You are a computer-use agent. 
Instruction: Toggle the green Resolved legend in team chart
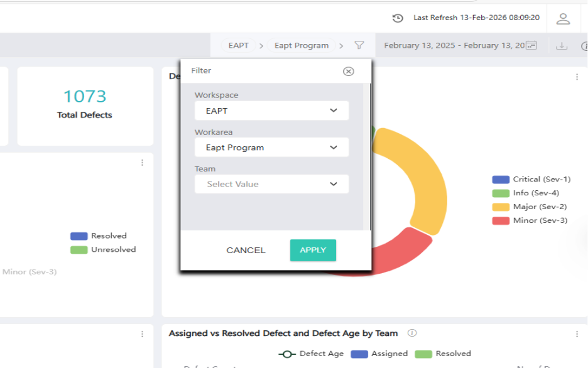tap(443, 354)
